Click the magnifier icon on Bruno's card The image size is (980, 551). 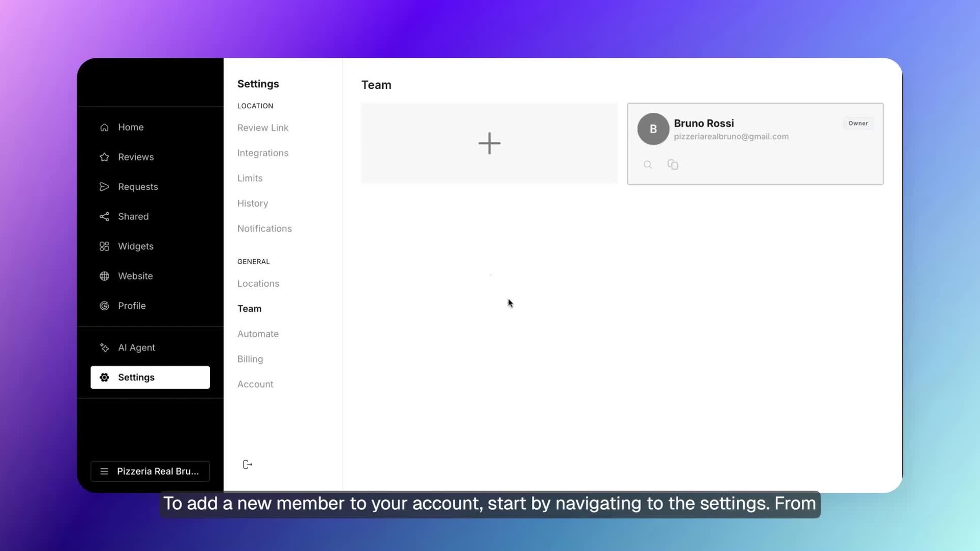648,165
